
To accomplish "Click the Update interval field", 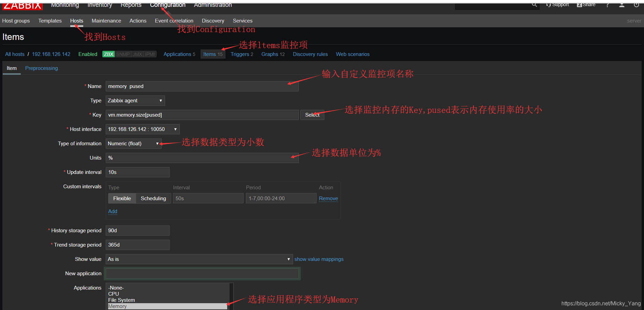I will click(x=137, y=172).
